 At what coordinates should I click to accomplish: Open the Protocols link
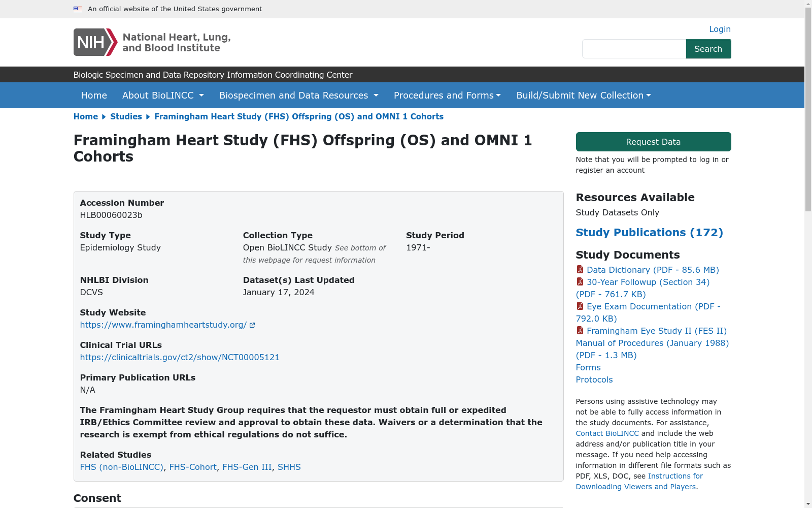[594, 379]
